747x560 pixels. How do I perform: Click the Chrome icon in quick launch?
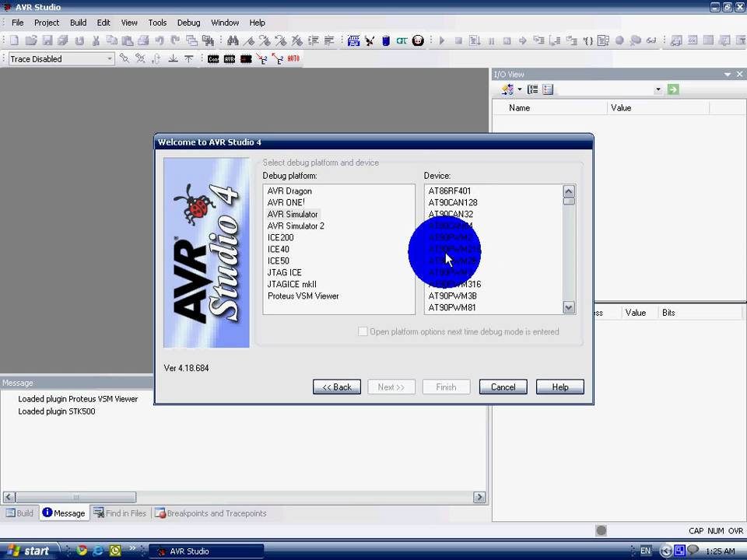(x=82, y=551)
